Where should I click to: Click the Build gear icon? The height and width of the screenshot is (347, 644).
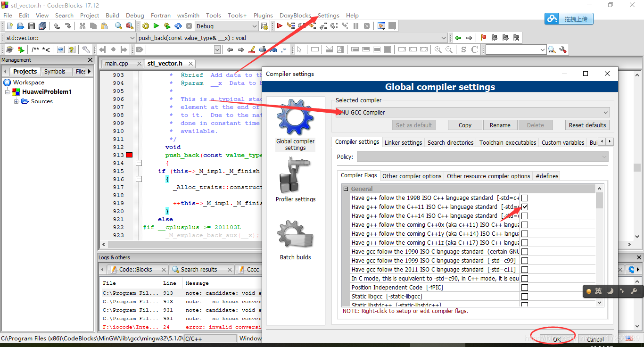145,26
